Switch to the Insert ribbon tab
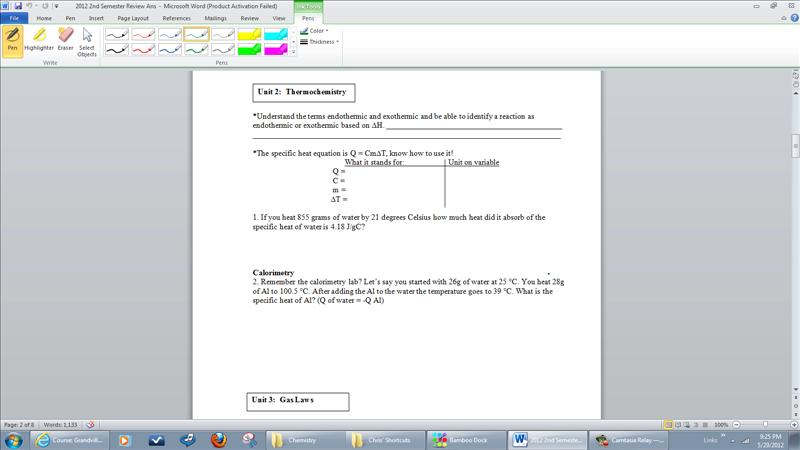This screenshot has width=800, height=450. (96, 18)
